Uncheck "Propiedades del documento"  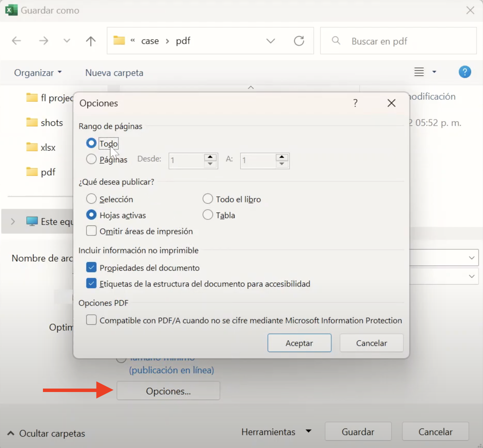(x=91, y=267)
